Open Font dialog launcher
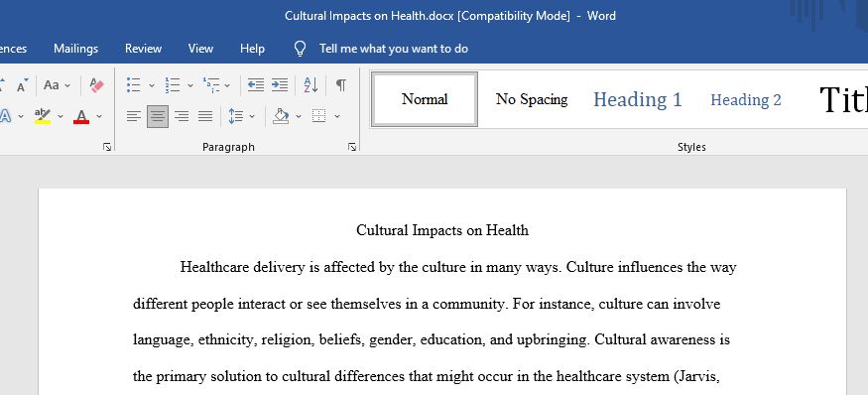This screenshot has height=395, width=868. [107, 147]
